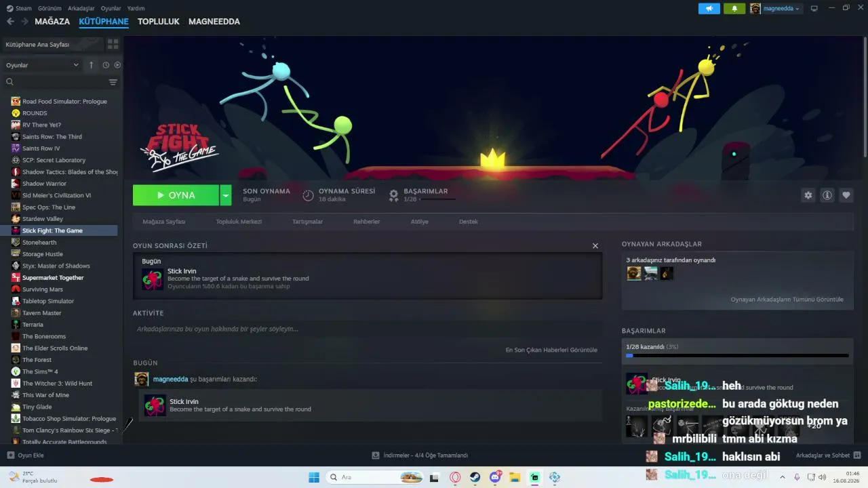Viewport: 868px width, 488px height.
Task: Open Windows Start menu
Action: pyautogui.click(x=314, y=477)
